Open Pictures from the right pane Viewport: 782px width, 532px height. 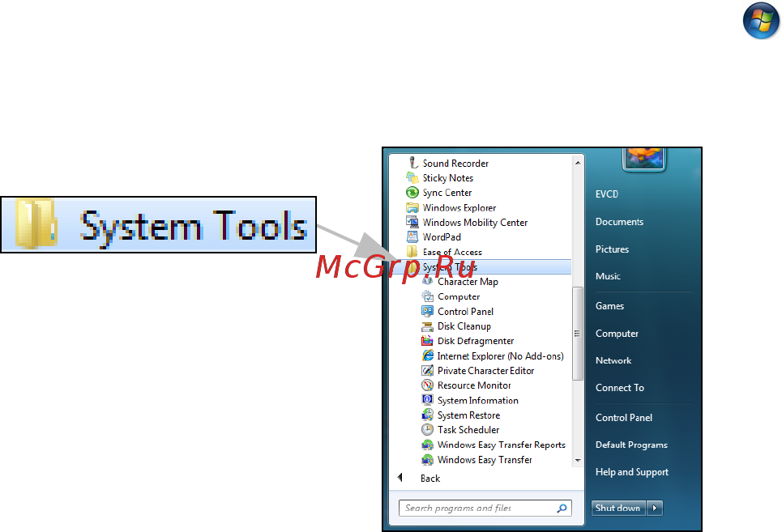click(x=612, y=249)
